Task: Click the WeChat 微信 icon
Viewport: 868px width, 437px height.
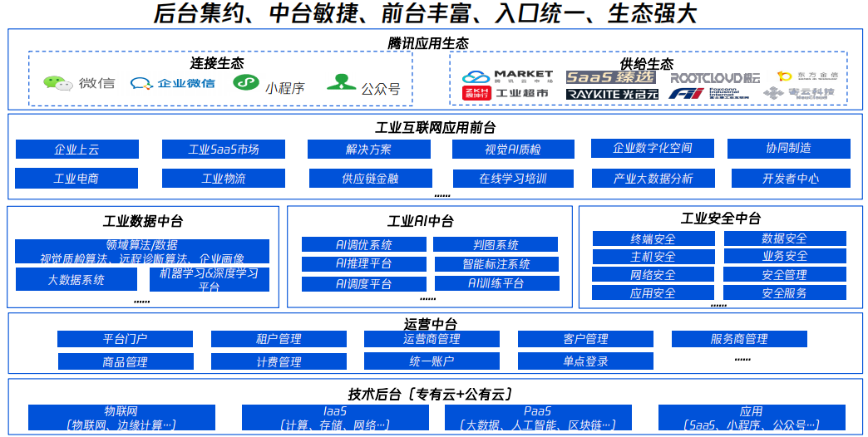Action: click(x=56, y=83)
